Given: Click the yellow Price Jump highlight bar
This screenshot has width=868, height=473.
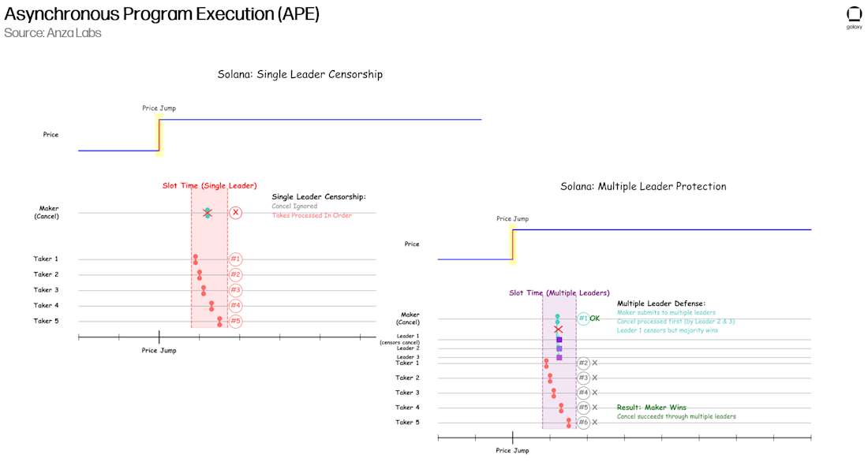Looking at the screenshot, I should 158,134.
